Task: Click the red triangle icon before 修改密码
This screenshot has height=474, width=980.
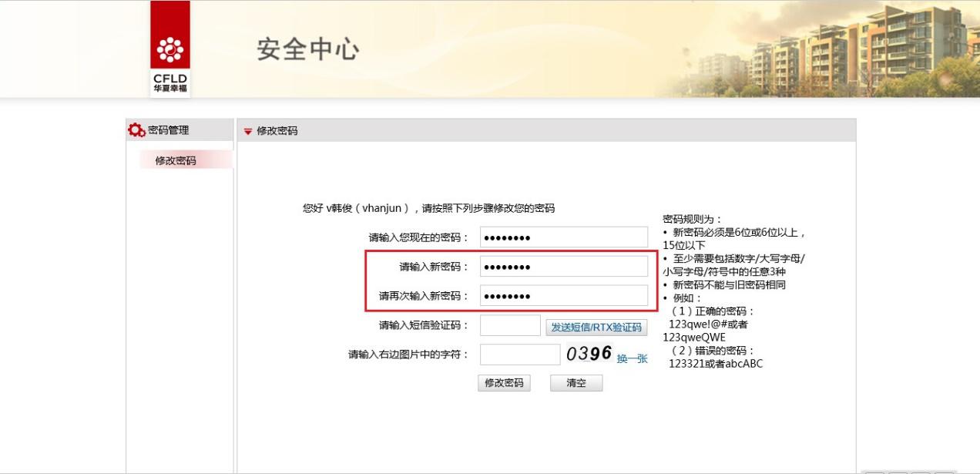Action: tap(247, 132)
